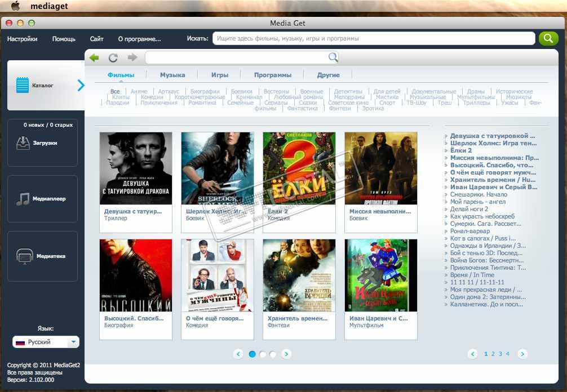Switch to the Музыка tab
This screenshot has width=567, height=392.
point(172,75)
